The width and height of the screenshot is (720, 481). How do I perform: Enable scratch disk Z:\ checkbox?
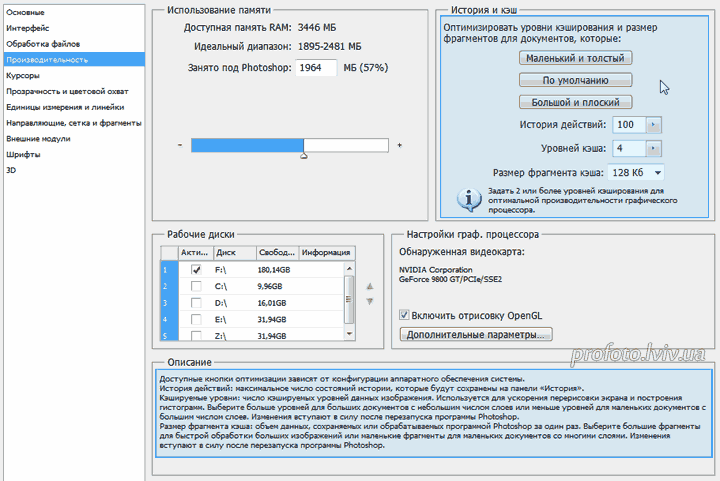point(196,336)
